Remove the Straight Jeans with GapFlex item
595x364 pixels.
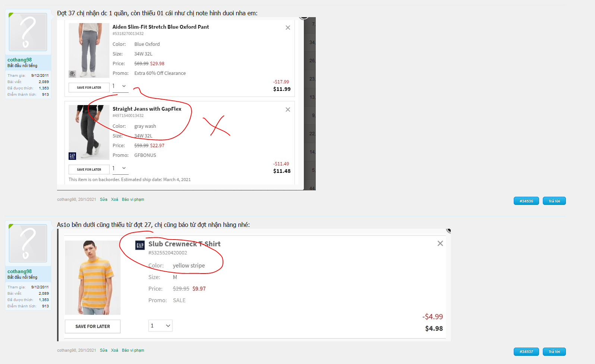click(287, 110)
